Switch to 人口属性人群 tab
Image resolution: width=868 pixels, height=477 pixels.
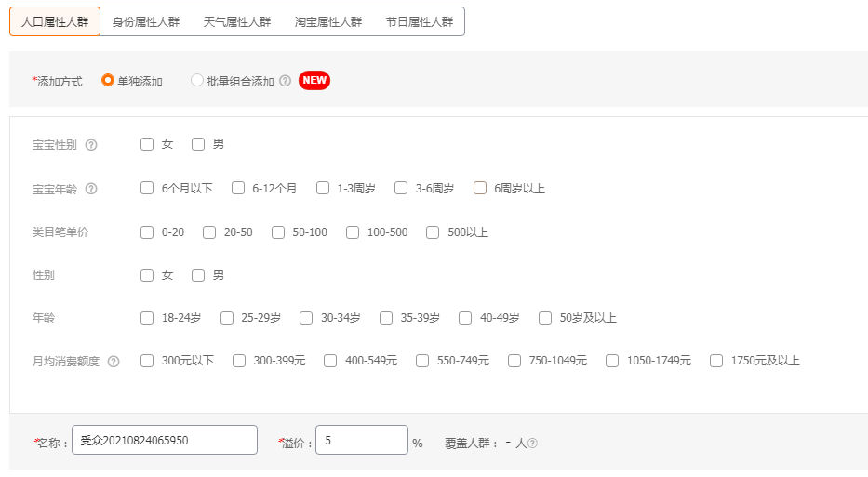[x=55, y=21]
